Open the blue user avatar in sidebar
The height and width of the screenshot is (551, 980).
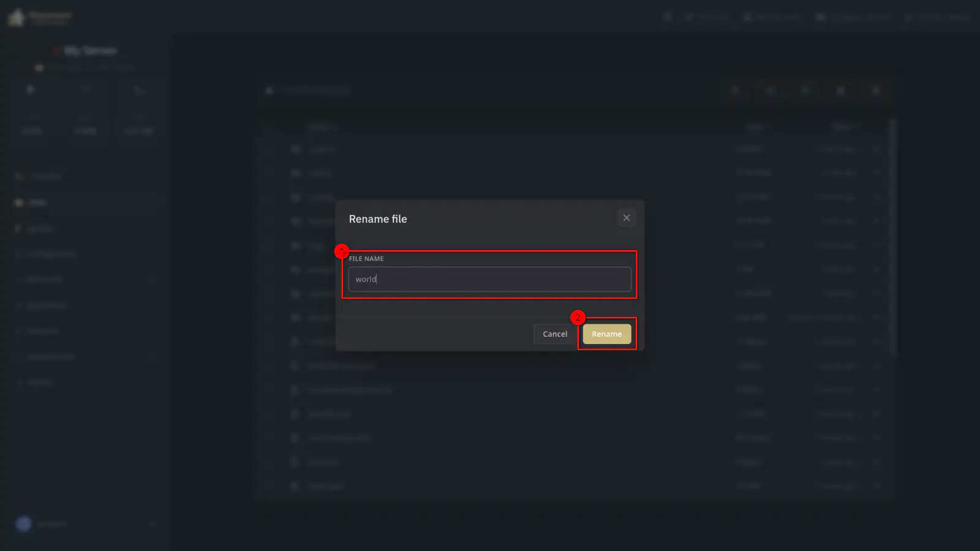click(24, 524)
